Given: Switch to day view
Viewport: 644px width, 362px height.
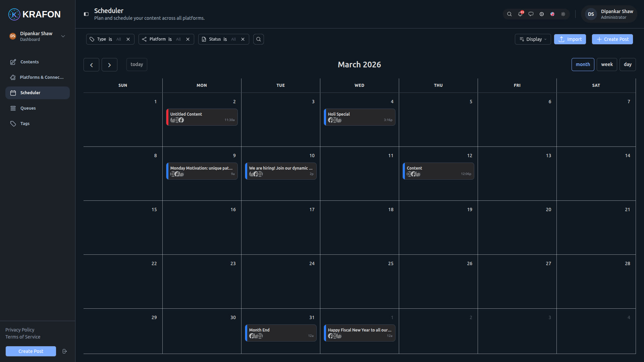Looking at the screenshot, I should pos(628,64).
